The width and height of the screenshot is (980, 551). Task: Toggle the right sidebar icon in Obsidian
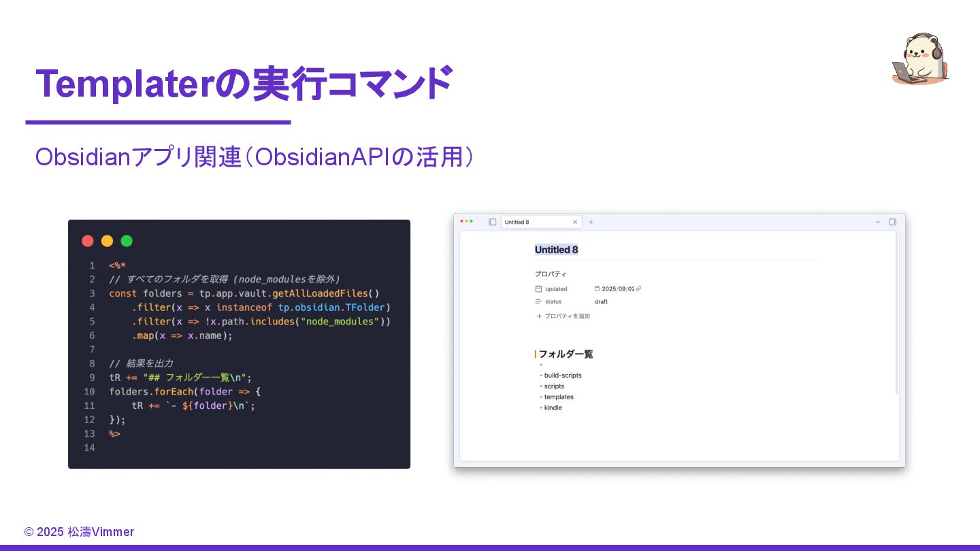pos(892,222)
